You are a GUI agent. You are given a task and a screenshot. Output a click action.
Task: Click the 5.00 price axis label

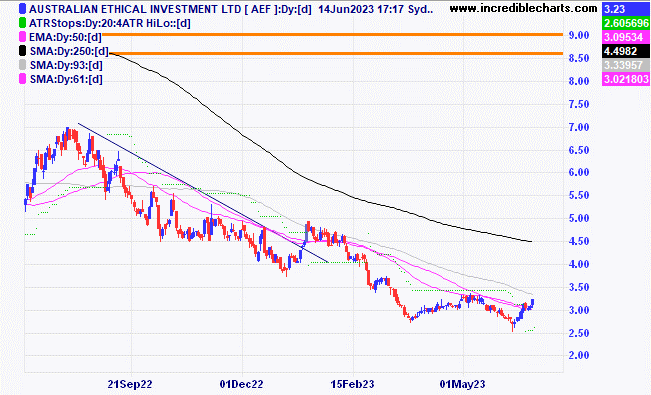579,218
